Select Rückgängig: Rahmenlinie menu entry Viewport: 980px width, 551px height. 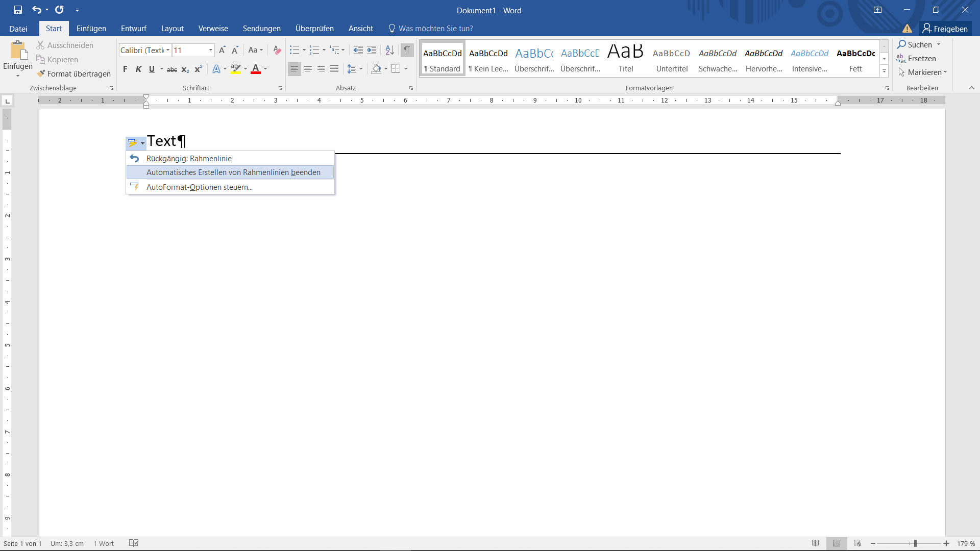[x=230, y=159]
